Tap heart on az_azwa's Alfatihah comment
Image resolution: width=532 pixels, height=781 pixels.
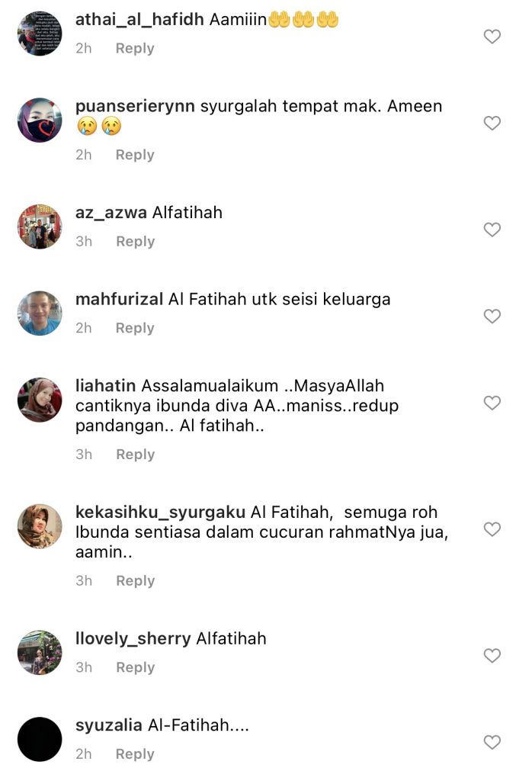click(492, 230)
